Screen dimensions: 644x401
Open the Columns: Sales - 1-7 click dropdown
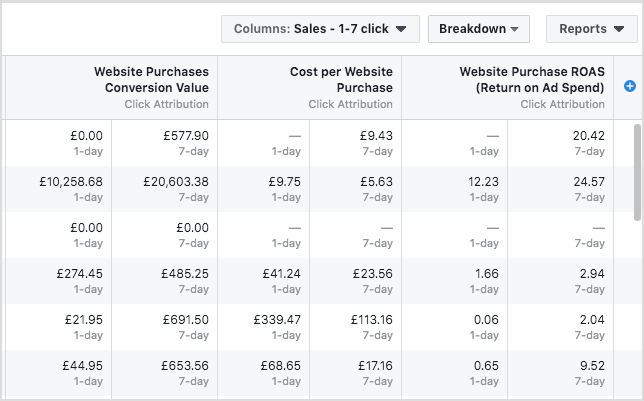point(320,29)
